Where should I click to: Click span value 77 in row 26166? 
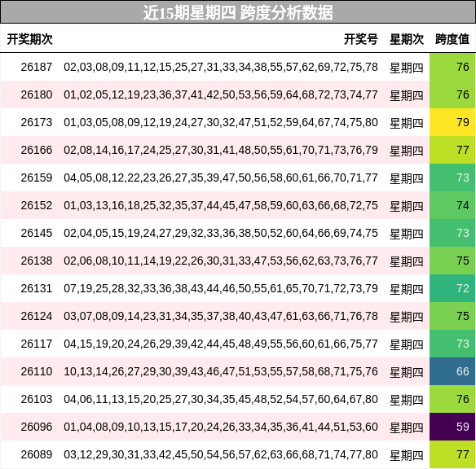pos(452,150)
